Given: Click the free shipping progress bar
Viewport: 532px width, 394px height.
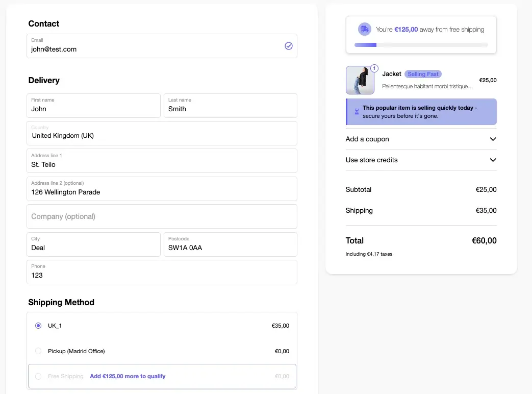Looking at the screenshot, I should (x=421, y=45).
